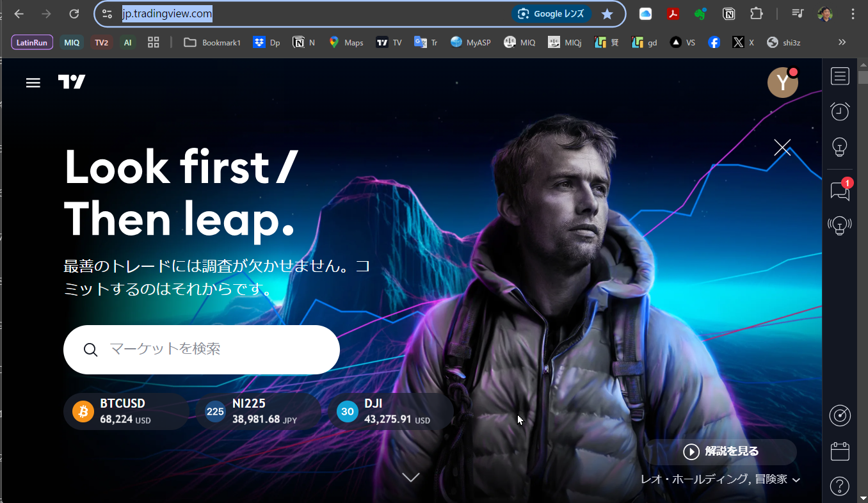Open the Maps bookmark

point(346,42)
